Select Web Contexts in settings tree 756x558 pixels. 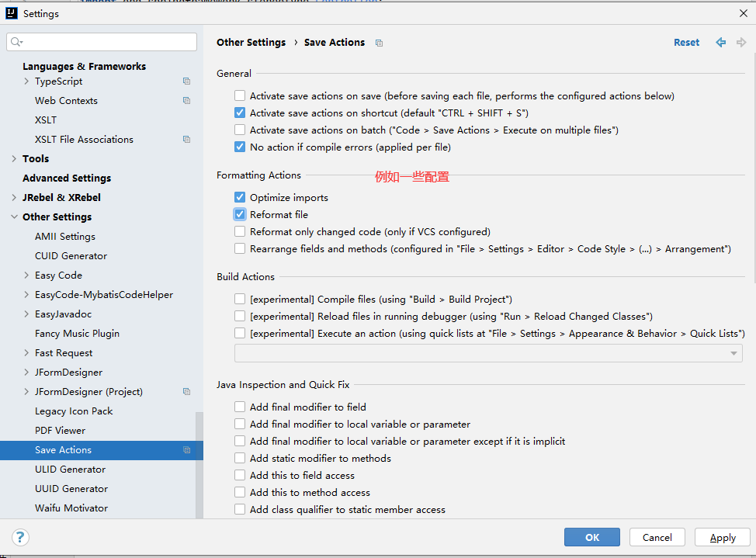click(66, 100)
